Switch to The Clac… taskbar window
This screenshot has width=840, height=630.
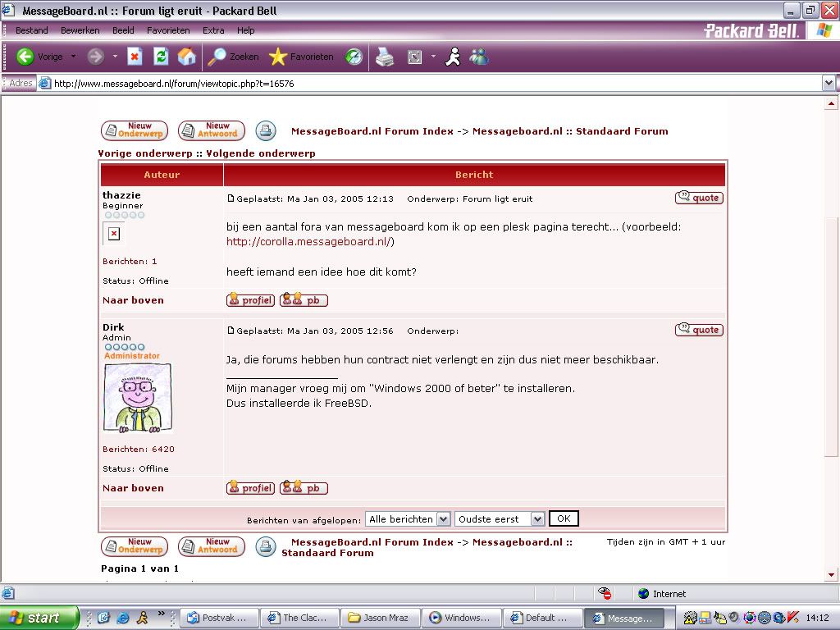[300, 618]
